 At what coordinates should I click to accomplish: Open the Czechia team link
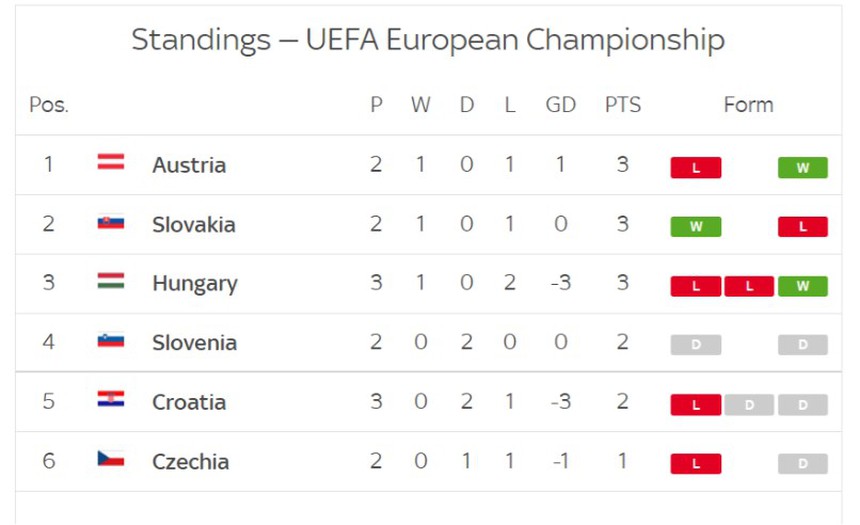[x=190, y=462]
